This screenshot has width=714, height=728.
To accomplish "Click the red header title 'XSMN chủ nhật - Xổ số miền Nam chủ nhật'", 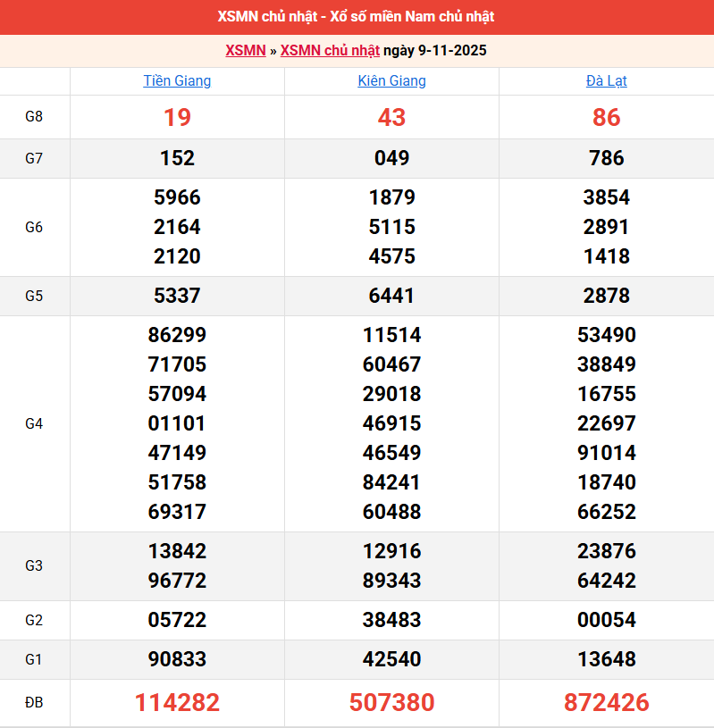I will [356, 17].
